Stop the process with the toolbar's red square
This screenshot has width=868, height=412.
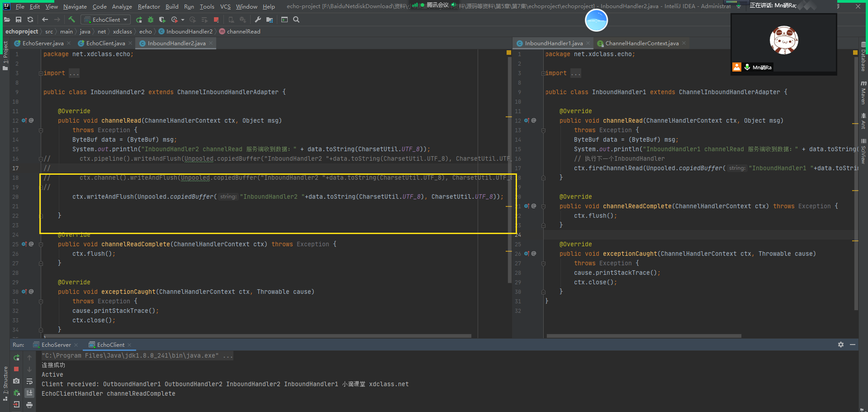tap(216, 19)
